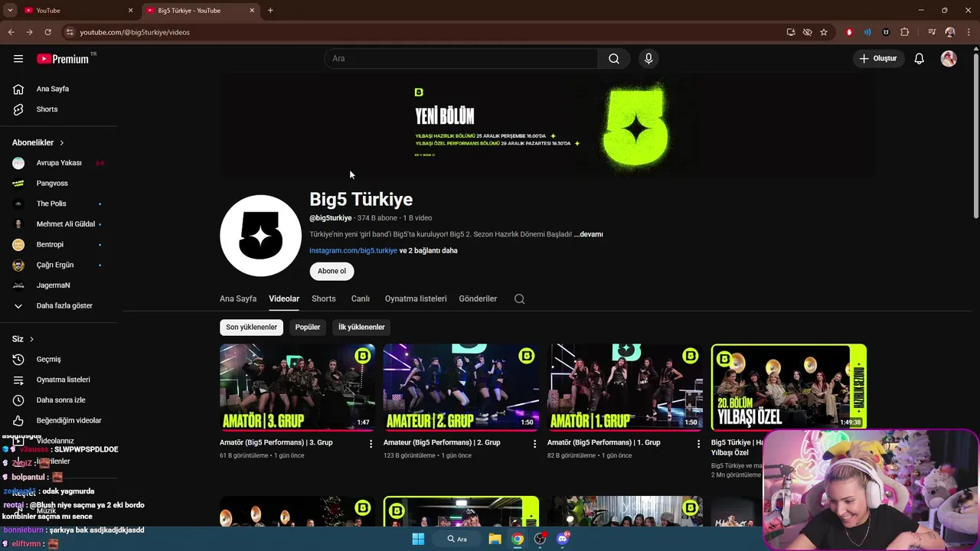
Task: Play Amatör 3. Grup video thumbnail
Action: point(297,387)
